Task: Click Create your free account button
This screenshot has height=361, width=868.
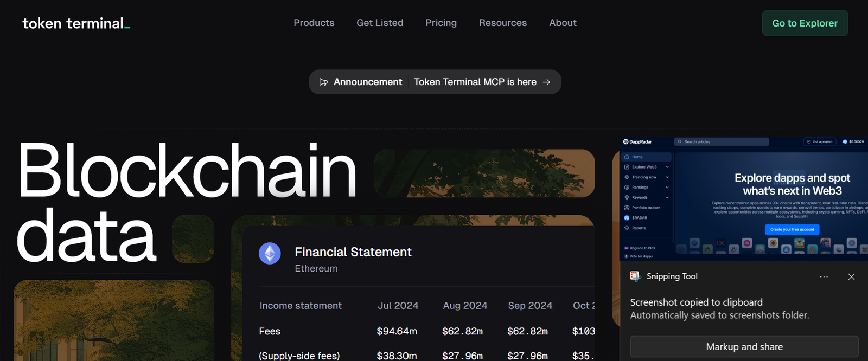Action: point(792,229)
